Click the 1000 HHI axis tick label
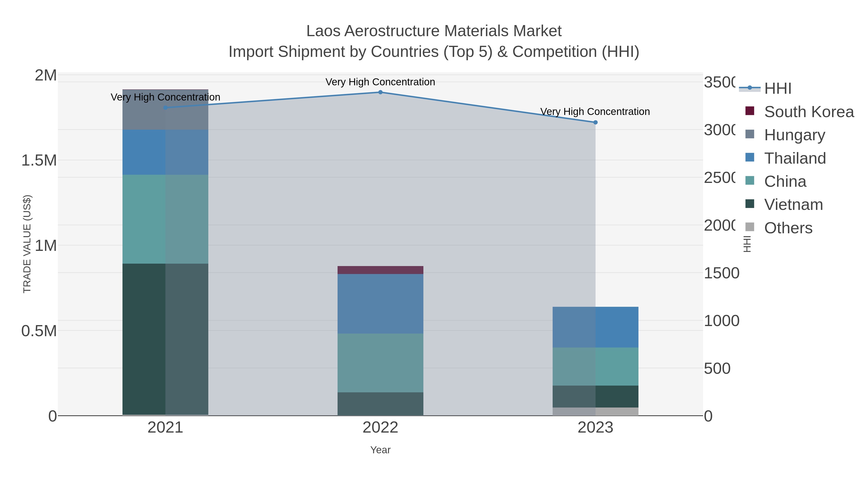This screenshot has width=868, height=488. [x=722, y=321]
